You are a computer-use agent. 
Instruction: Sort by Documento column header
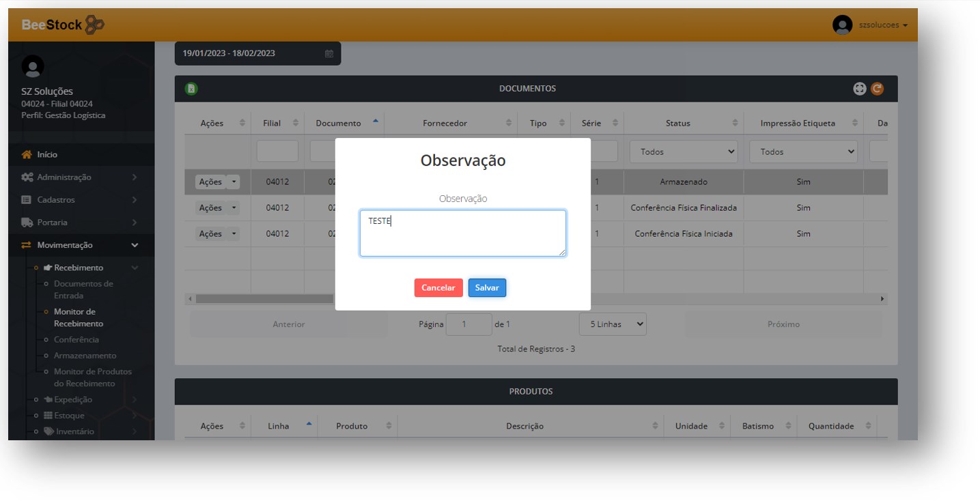click(x=339, y=124)
